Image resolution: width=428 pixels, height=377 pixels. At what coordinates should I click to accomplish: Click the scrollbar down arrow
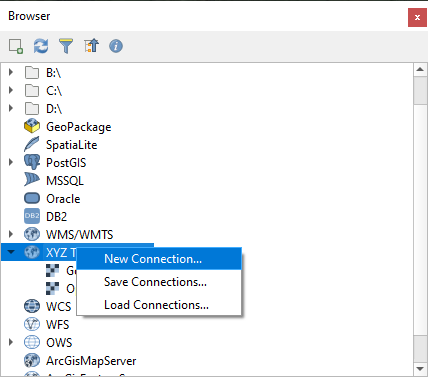tap(420, 369)
